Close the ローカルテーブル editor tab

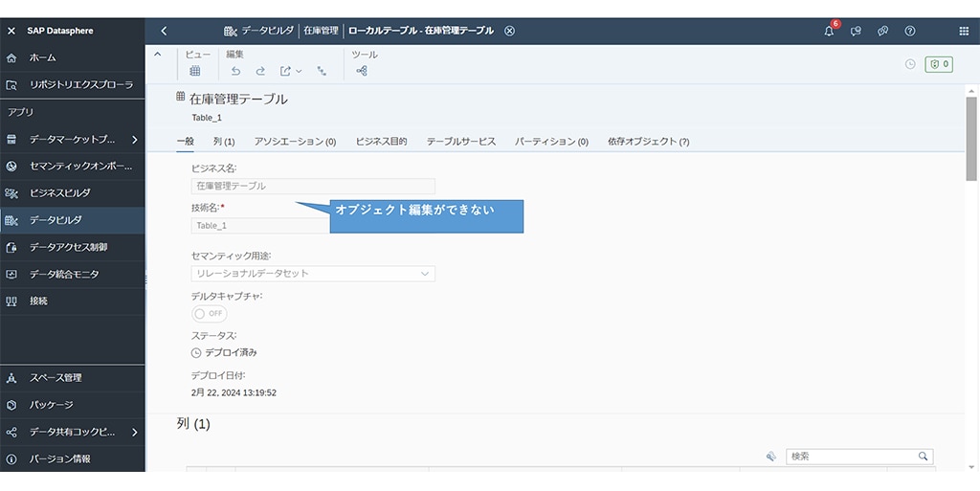pyautogui.click(x=509, y=31)
